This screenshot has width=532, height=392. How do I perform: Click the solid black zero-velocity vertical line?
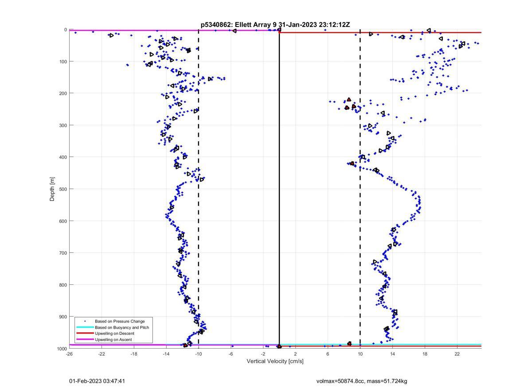(279, 189)
